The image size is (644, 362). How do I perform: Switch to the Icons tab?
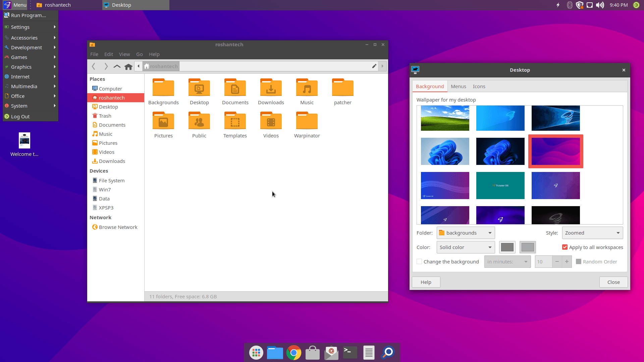coord(479,86)
